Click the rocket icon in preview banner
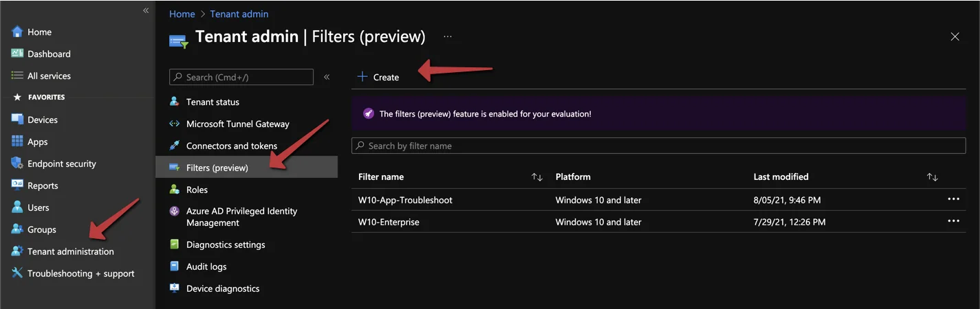 [368, 113]
